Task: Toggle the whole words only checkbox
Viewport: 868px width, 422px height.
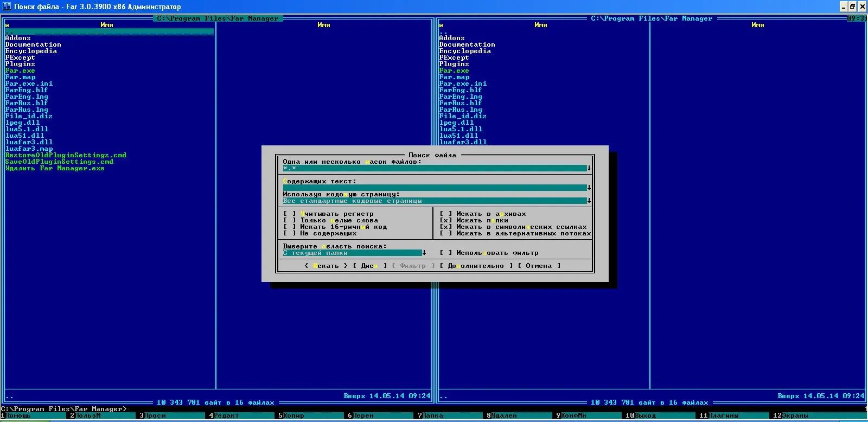Action: [x=290, y=220]
